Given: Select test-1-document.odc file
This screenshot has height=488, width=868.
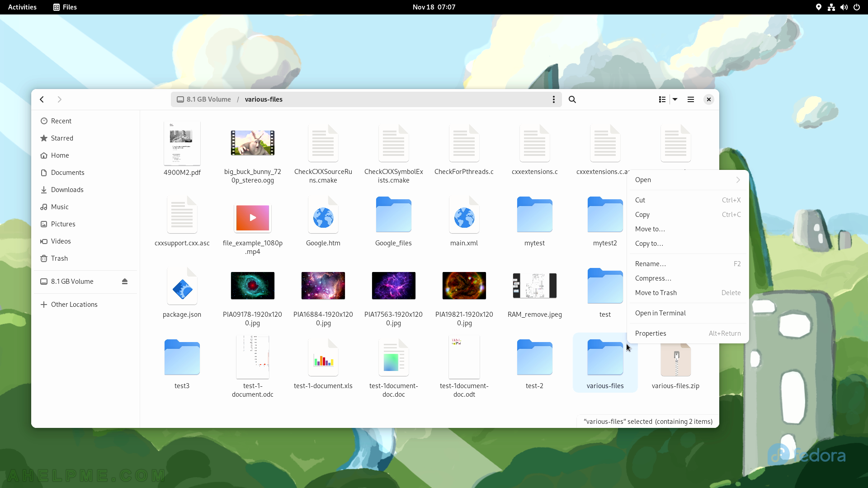Looking at the screenshot, I should [x=253, y=357].
